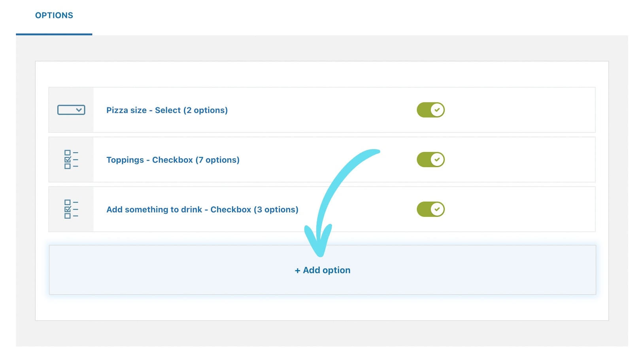This screenshot has height=356, width=644.
Task: Click the checkbox-list icon beside Add something to drink
Action: point(71,209)
